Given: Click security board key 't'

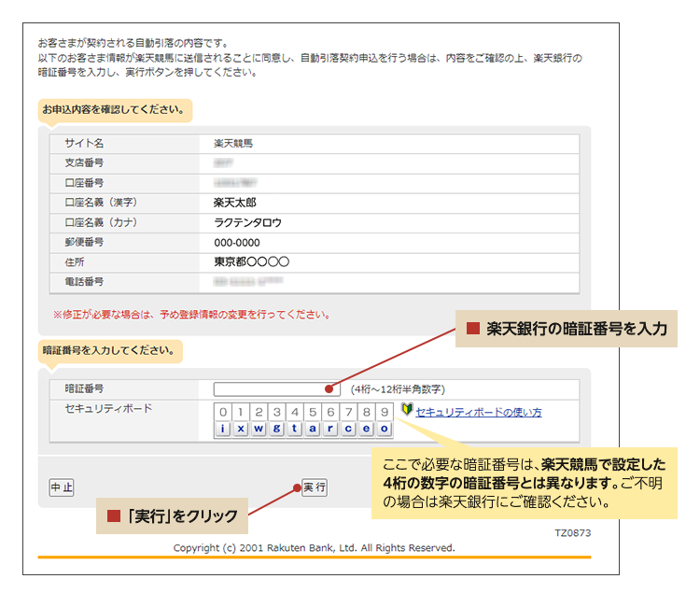Looking at the screenshot, I should 295,429.
